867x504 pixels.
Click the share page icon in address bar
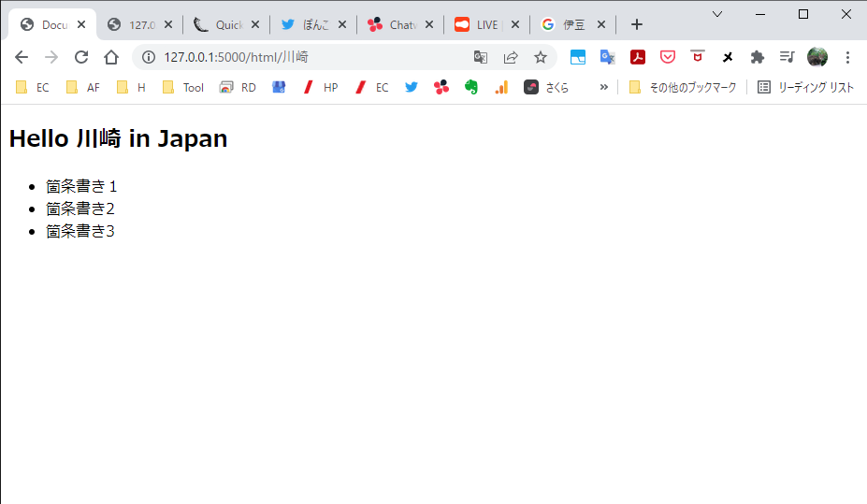(511, 57)
